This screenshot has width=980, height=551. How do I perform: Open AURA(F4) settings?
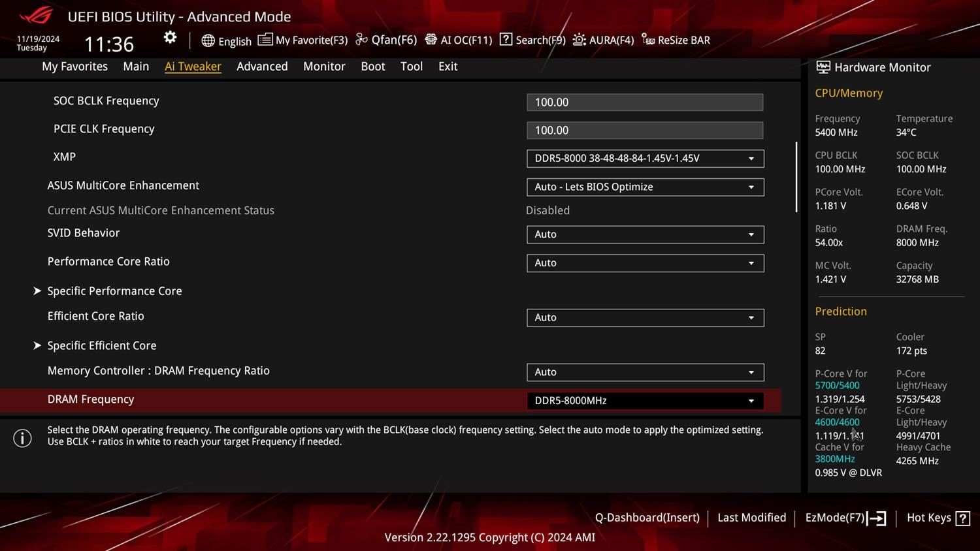pyautogui.click(x=612, y=40)
